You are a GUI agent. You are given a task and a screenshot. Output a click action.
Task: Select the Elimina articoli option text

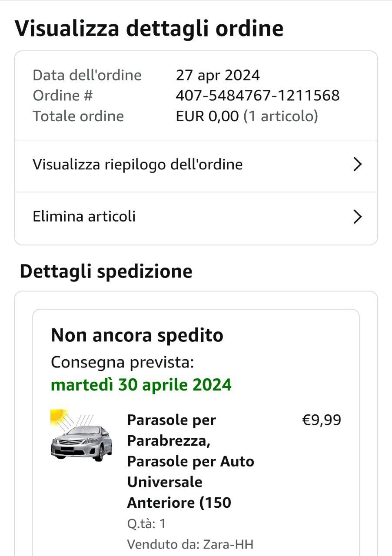(x=84, y=216)
